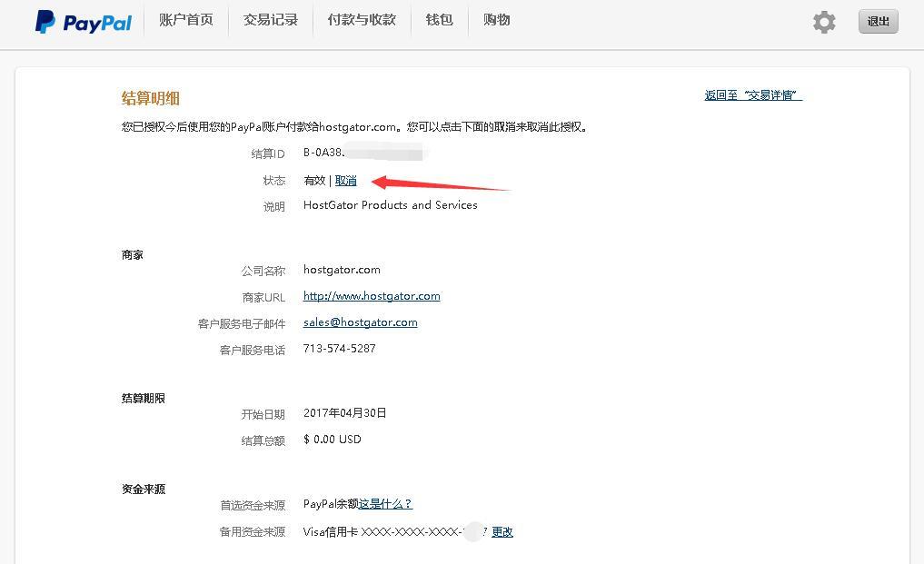Select the 结算明细 heading text
The image size is (924, 564).
point(150,98)
